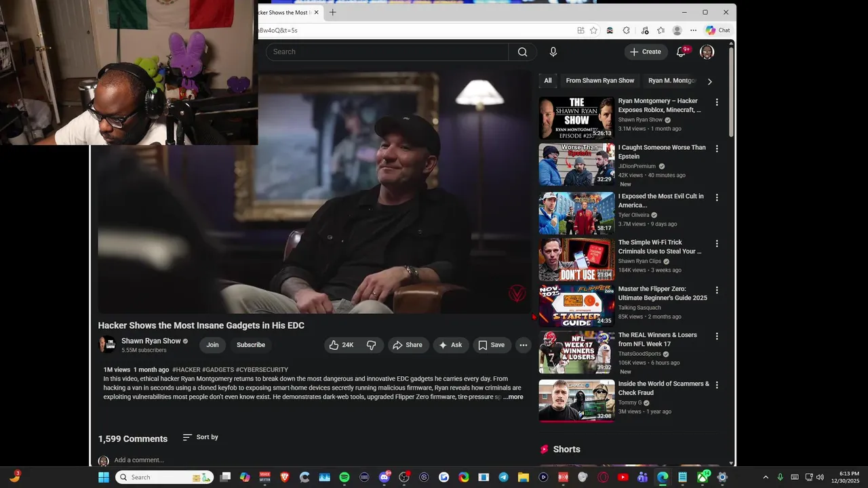Open File Explorer from the taskbar
Viewport: 868px width, 488px height.
click(x=523, y=477)
